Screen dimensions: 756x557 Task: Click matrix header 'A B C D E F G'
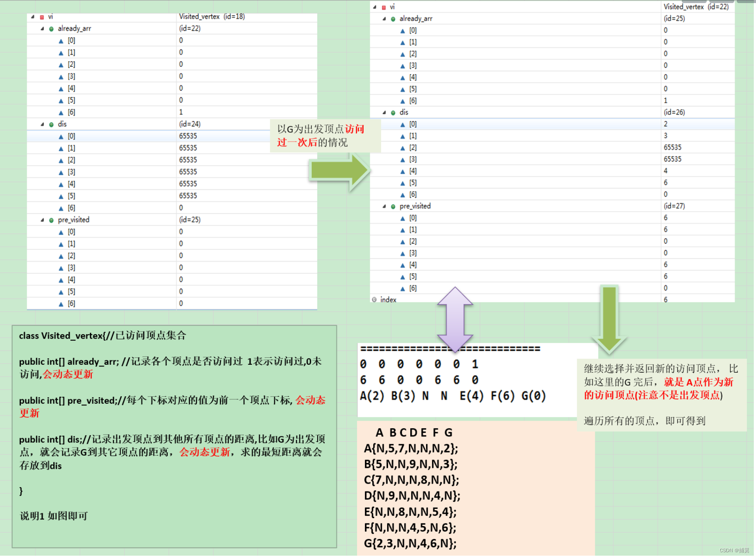click(x=414, y=432)
